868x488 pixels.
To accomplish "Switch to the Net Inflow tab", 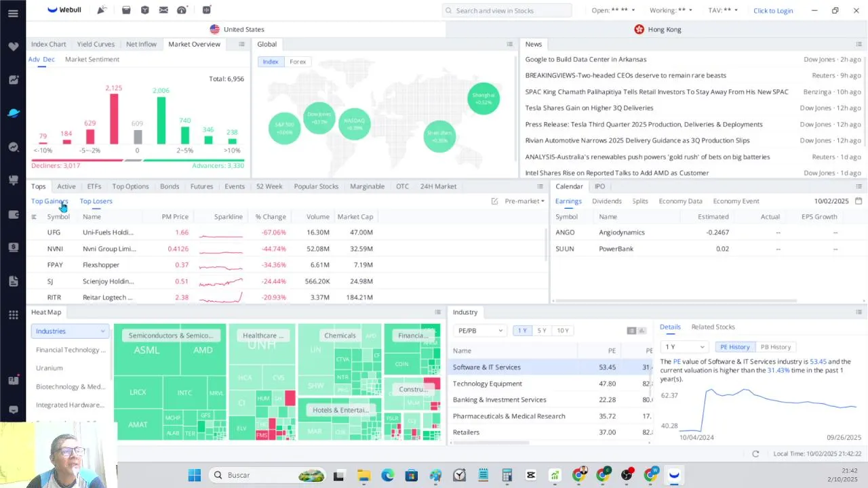I will (x=141, y=44).
